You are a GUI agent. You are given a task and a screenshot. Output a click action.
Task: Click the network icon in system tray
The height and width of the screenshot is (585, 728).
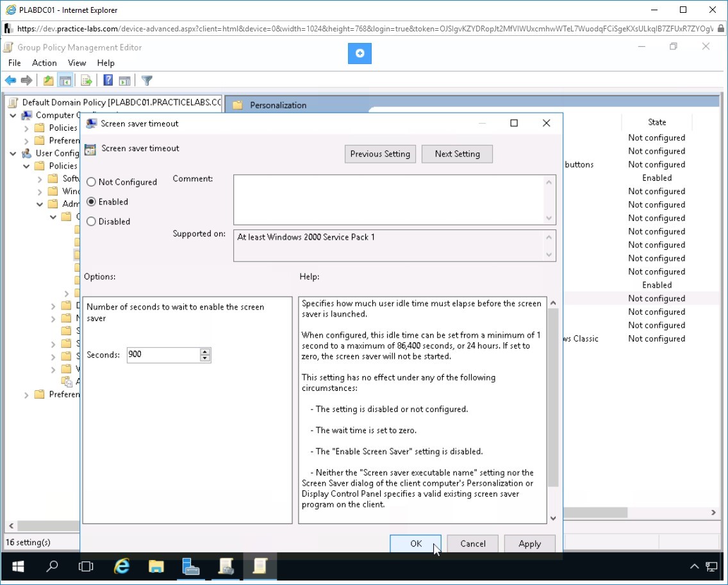click(711, 566)
